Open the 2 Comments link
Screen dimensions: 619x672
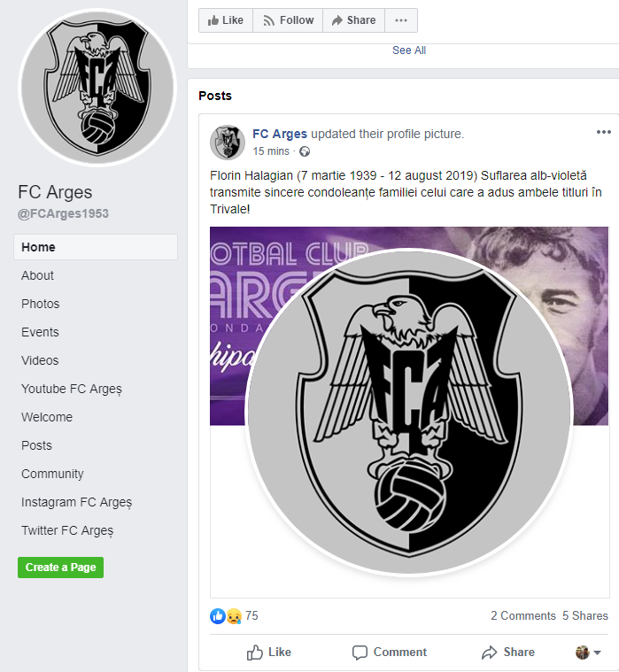coord(523,615)
